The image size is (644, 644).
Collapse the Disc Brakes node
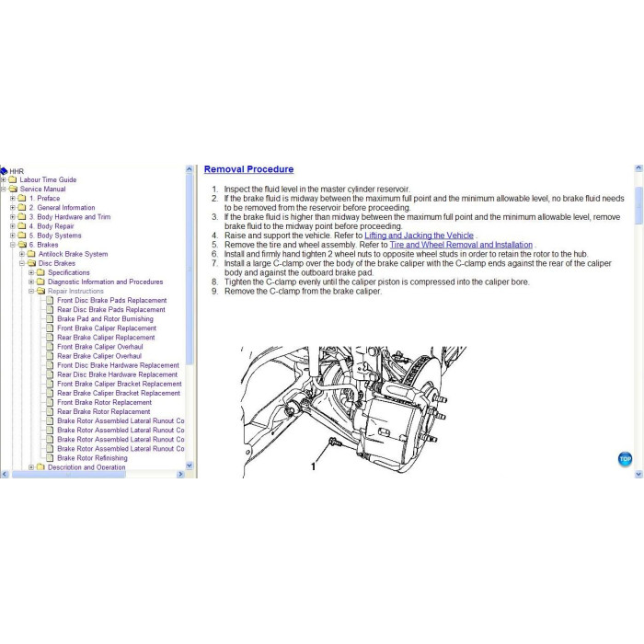point(22,263)
